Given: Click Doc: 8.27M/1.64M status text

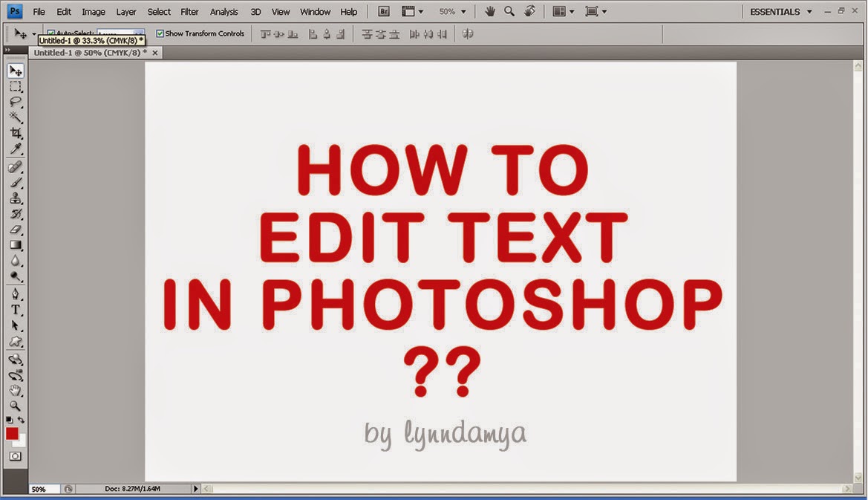Looking at the screenshot, I should pyautogui.click(x=132, y=489).
